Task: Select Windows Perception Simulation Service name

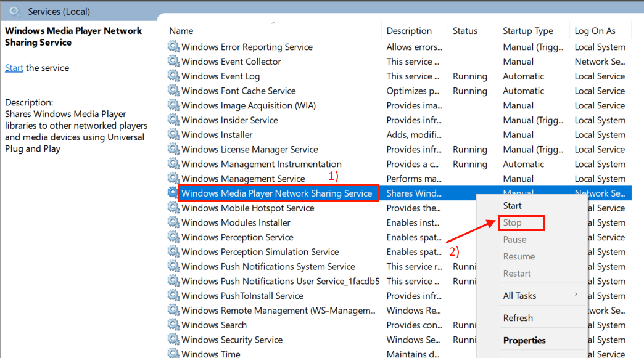Action: (260, 252)
